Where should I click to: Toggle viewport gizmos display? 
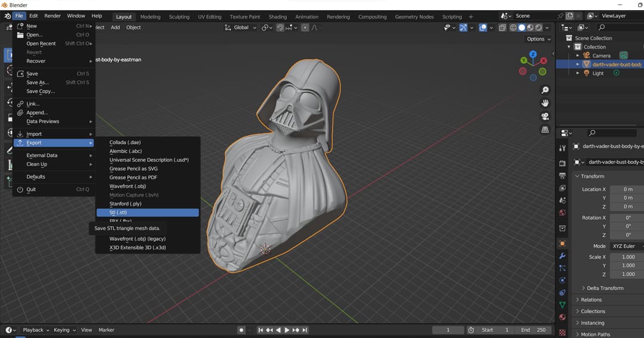[463, 27]
